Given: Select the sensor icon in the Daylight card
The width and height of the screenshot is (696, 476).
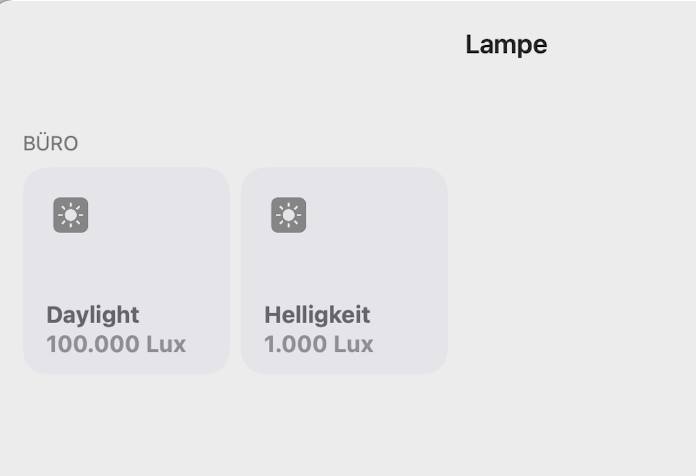Looking at the screenshot, I should tap(71, 215).
